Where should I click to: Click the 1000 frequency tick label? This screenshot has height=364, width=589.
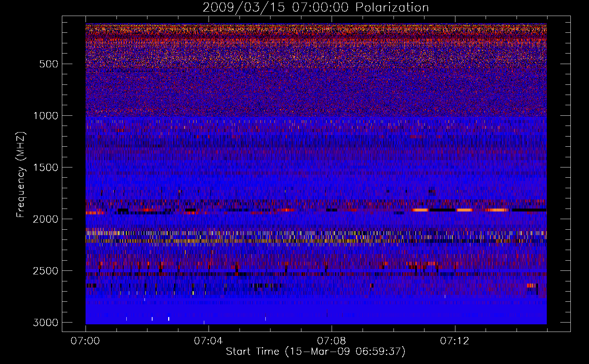pyautogui.click(x=46, y=116)
